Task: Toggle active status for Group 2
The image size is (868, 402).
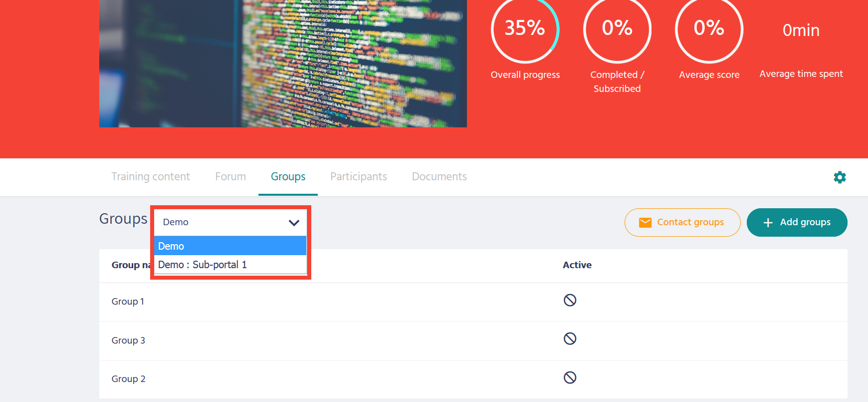Action: tap(570, 378)
